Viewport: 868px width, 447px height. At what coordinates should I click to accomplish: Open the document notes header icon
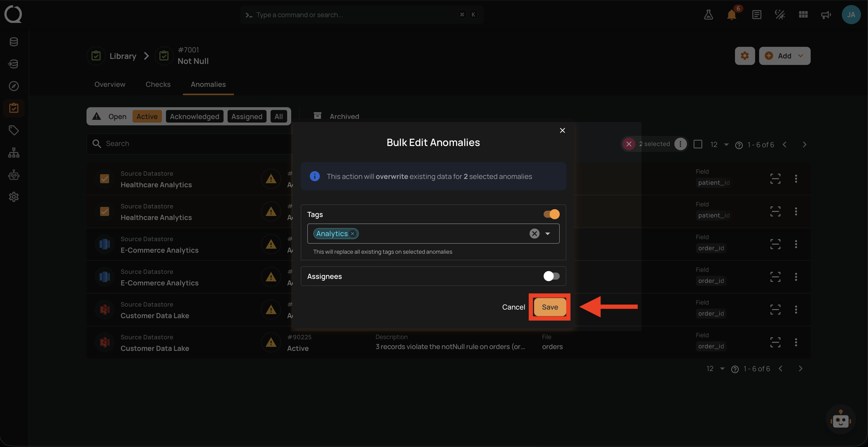757,15
